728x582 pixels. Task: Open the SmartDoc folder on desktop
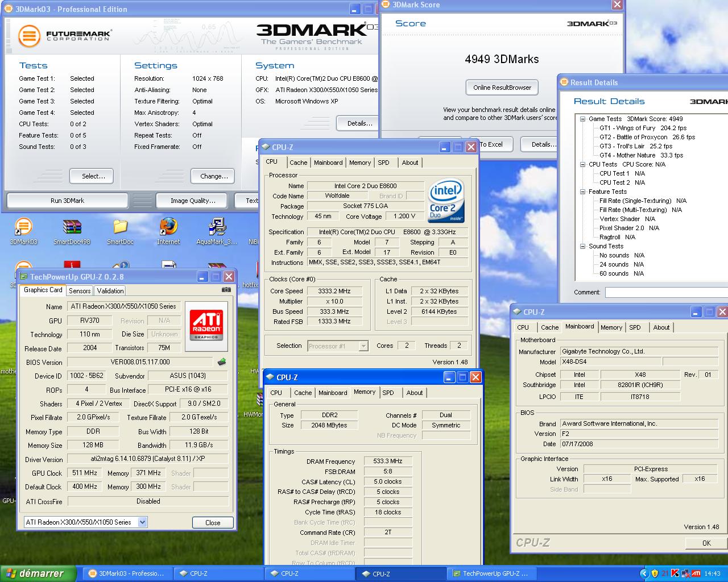(x=120, y=231)
